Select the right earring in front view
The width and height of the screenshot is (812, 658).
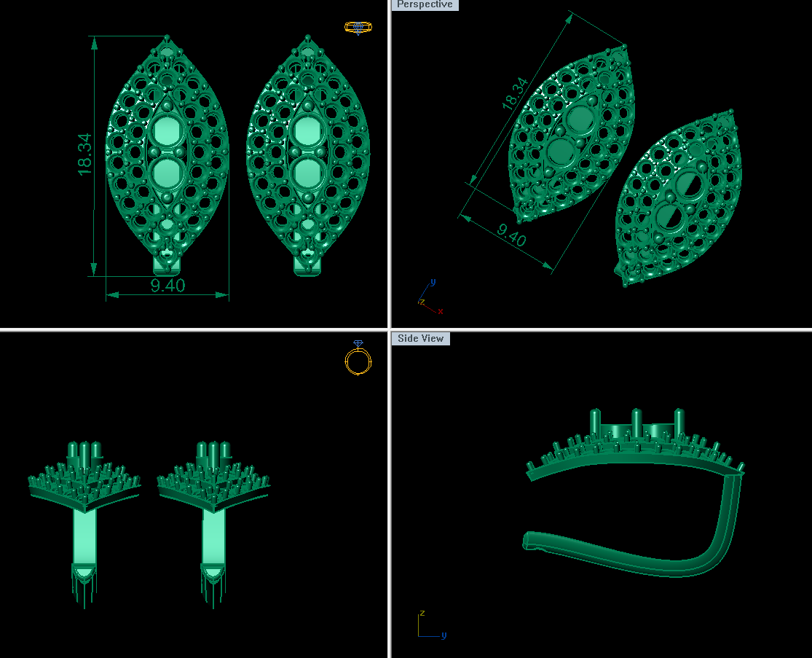pos(213,523)
